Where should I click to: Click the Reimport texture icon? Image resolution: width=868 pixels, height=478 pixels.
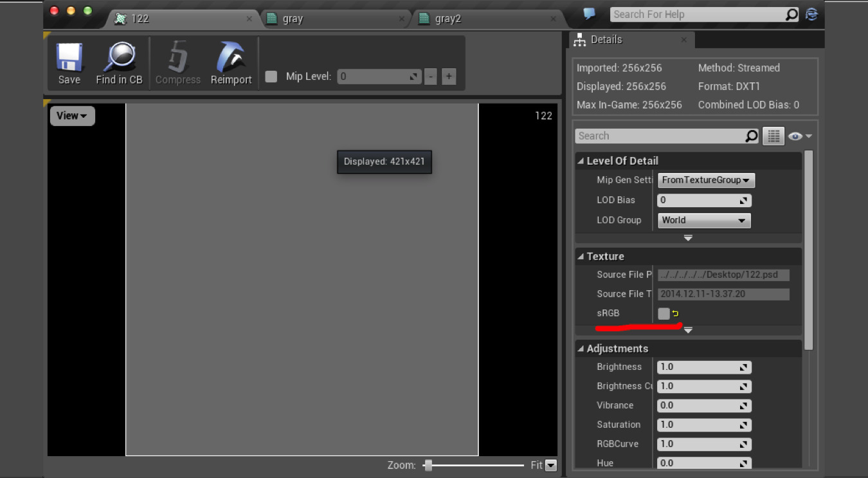pos(231,58)
